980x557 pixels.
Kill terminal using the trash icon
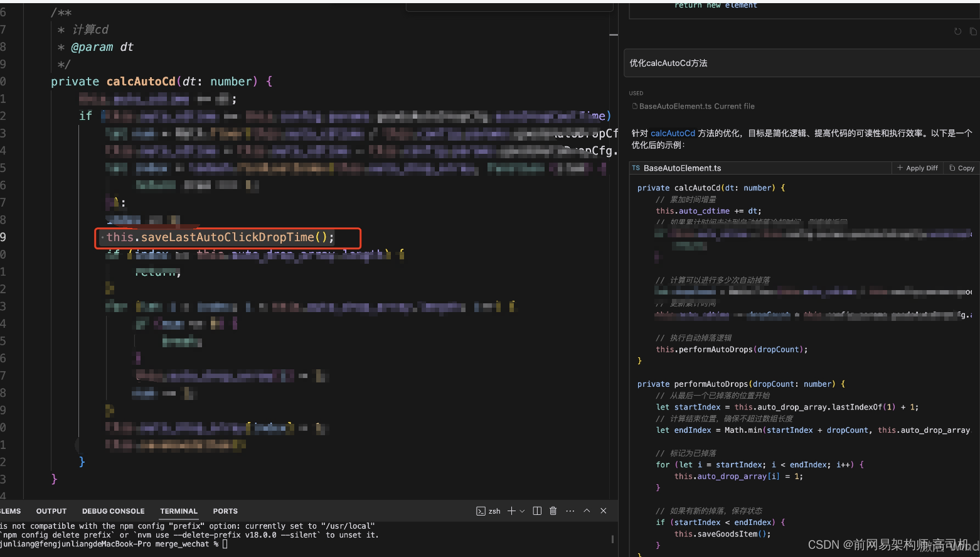point(553,511)
